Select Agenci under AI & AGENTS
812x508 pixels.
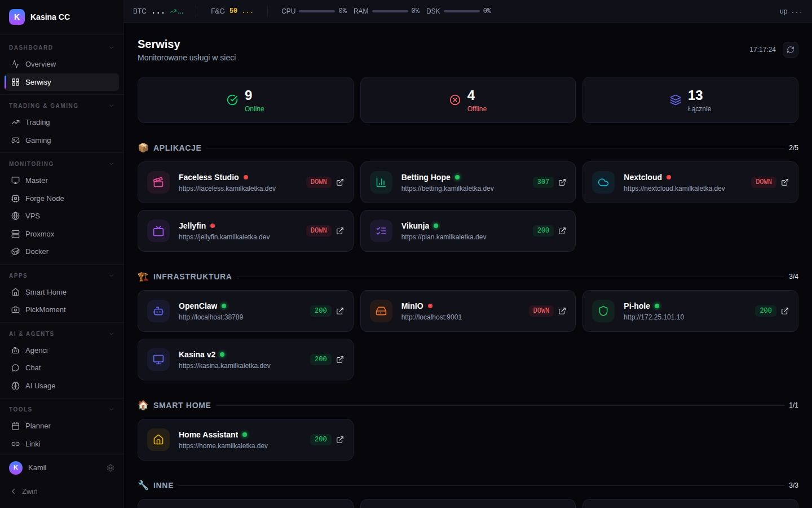coord(35,350)
